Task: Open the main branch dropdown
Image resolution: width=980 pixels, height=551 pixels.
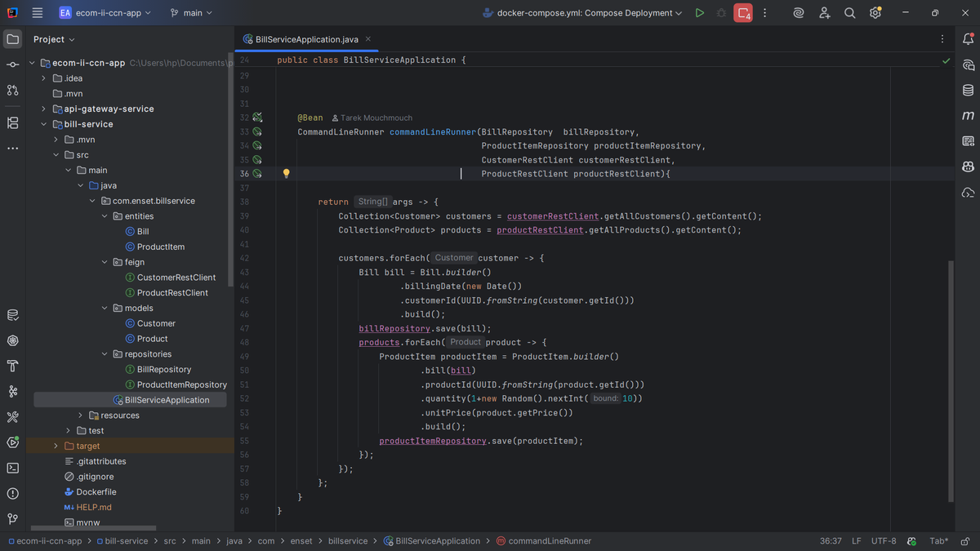Action: click(x=191, y=13)
